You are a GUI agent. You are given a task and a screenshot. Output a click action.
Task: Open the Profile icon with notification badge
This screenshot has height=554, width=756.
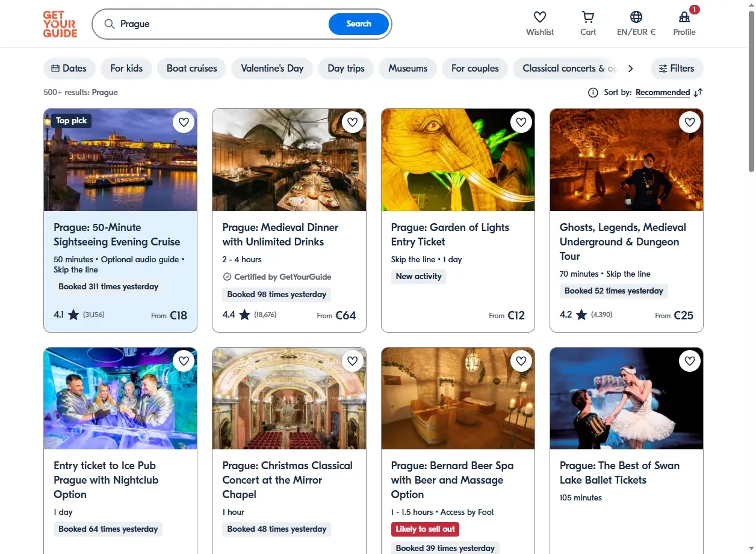click(684, 17)
